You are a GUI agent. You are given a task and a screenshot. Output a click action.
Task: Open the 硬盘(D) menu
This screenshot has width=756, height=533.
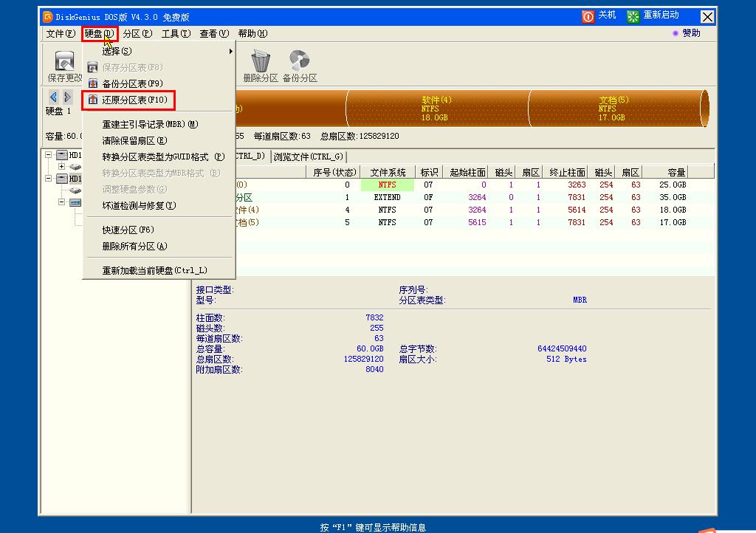pos(100,33)
